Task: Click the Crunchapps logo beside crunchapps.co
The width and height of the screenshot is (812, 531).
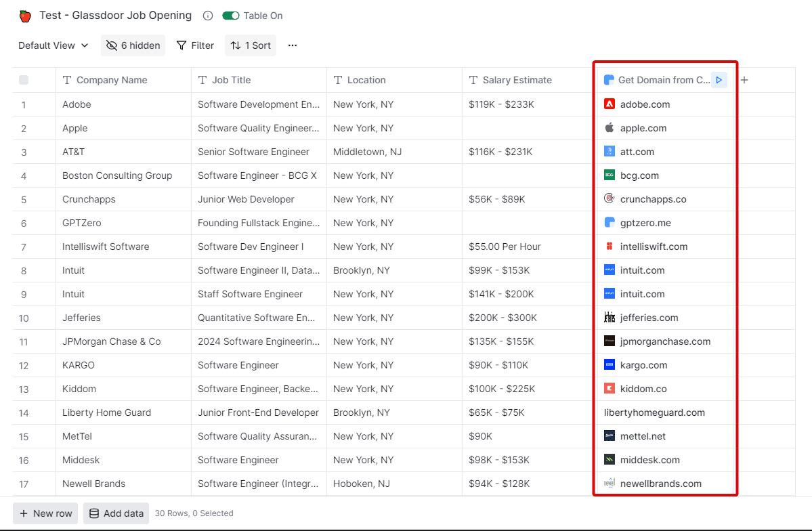Action: (610, 199)
